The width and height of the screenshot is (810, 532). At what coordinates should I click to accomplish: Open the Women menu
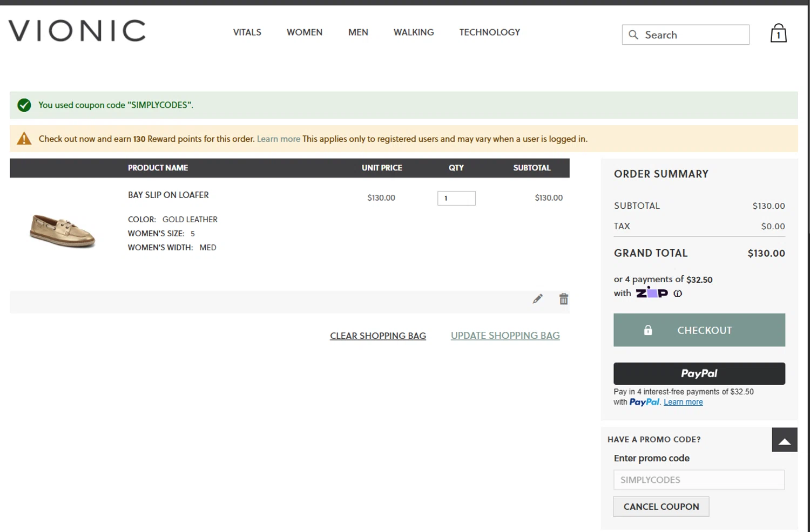point(305,32)
